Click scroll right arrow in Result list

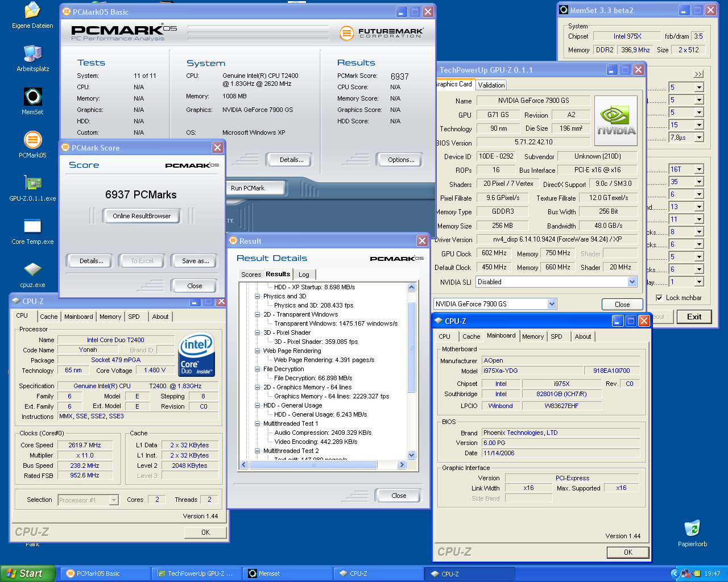(x=402, y=465)
